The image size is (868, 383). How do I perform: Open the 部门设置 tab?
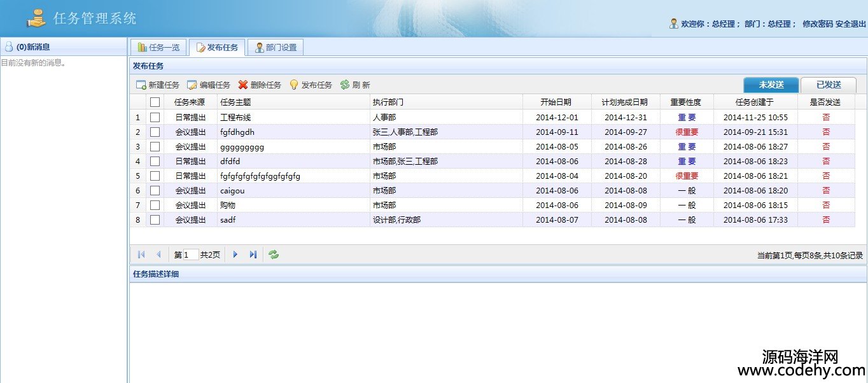coord(276,48)
